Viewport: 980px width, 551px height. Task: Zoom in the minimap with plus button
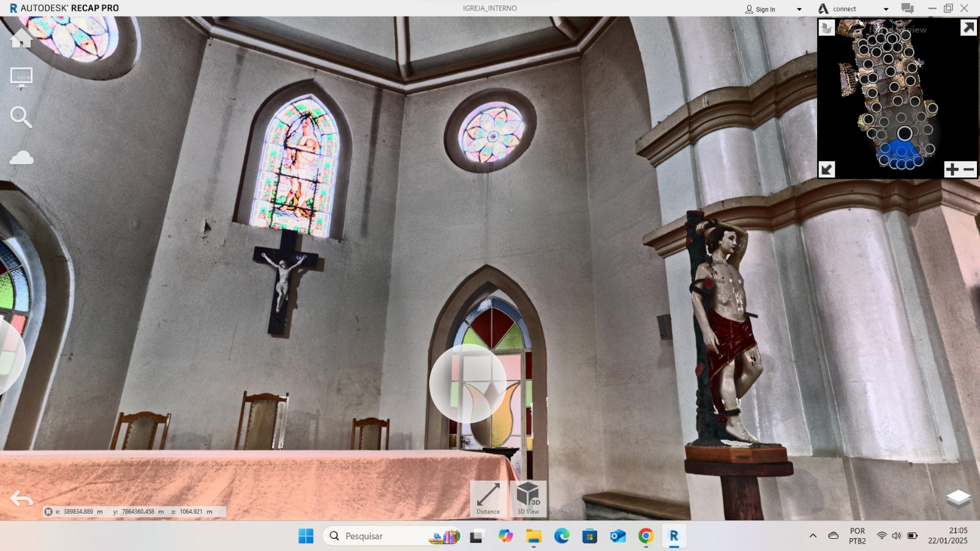pos(952,170)
